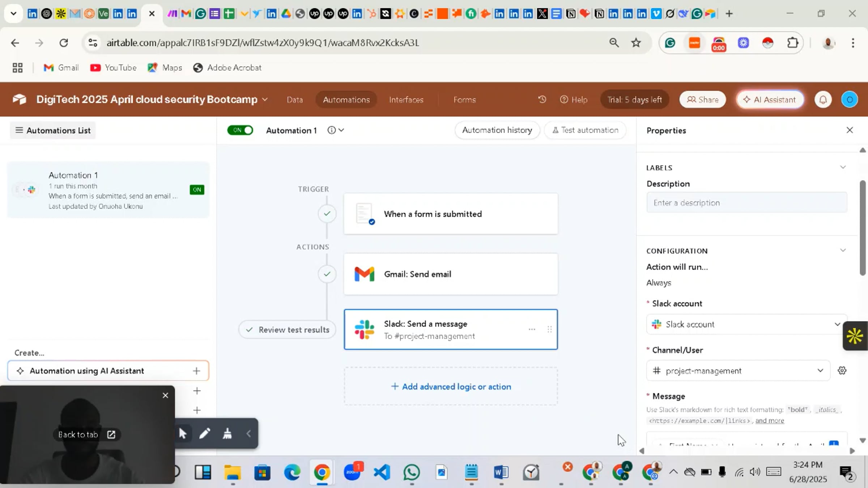Collapse the LABELS section
Screen dimensions: 868x488
(x=843, y=167)
